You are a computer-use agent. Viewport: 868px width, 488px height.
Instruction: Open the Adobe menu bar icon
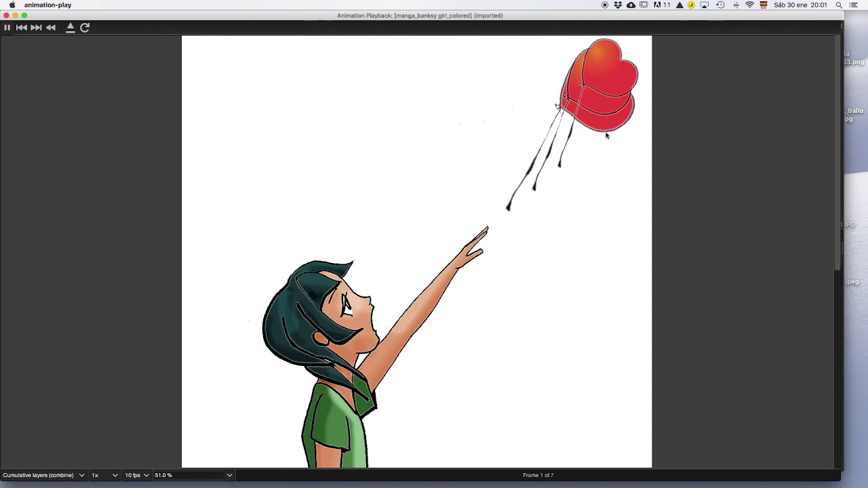(661, 5)
